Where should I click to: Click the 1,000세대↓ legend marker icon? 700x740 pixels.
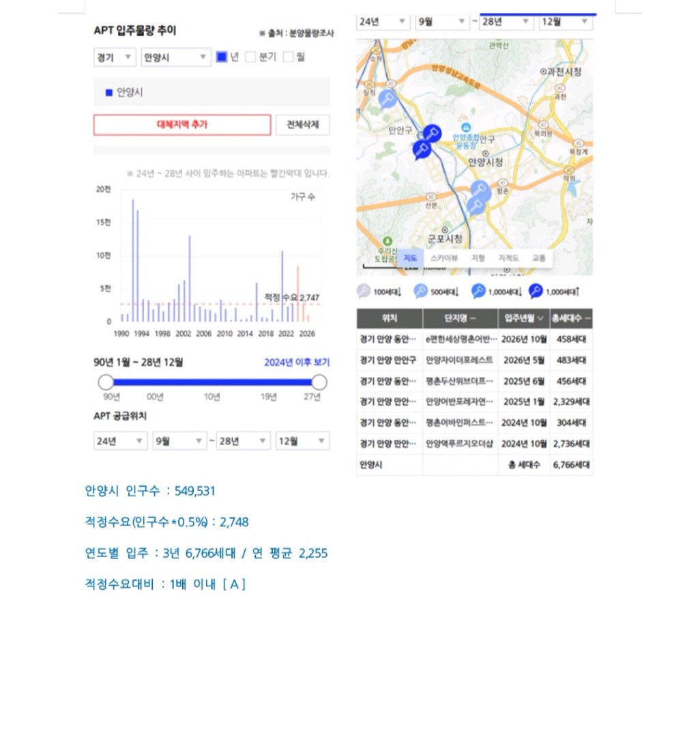pyautogui.click(x=478, y=291)
